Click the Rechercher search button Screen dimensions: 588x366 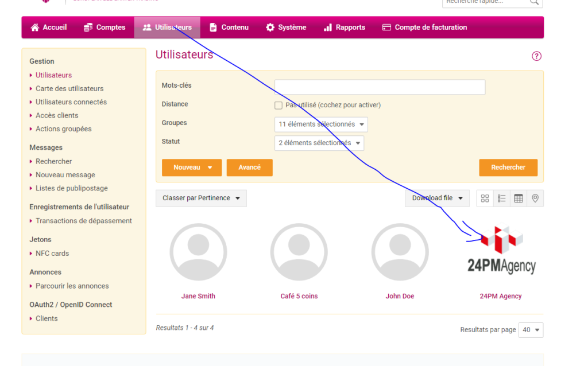pos(508,168)
